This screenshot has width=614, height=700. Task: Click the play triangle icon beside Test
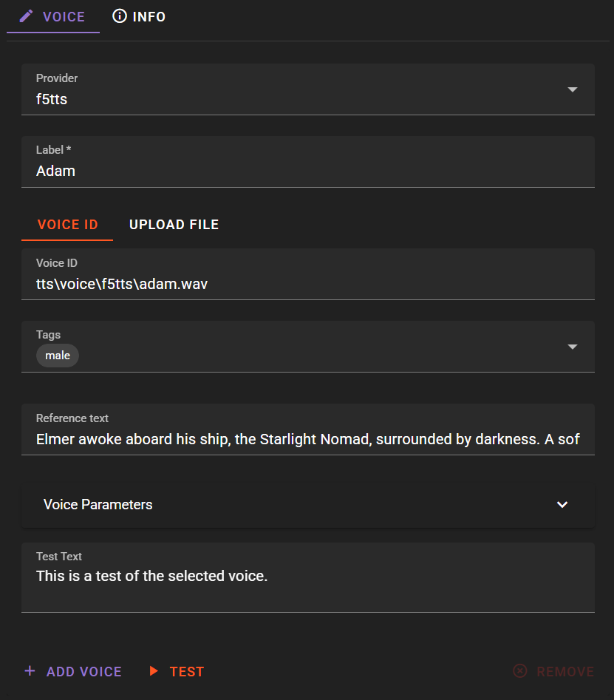[x=154, y=671]
